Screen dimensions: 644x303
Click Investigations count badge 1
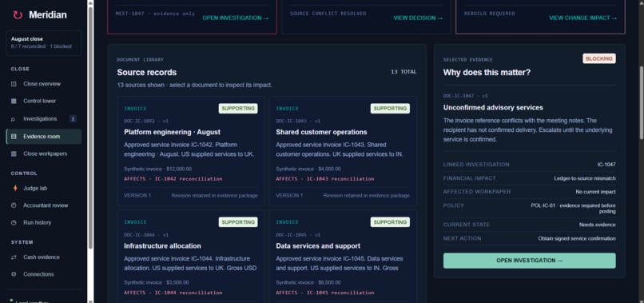73,119
